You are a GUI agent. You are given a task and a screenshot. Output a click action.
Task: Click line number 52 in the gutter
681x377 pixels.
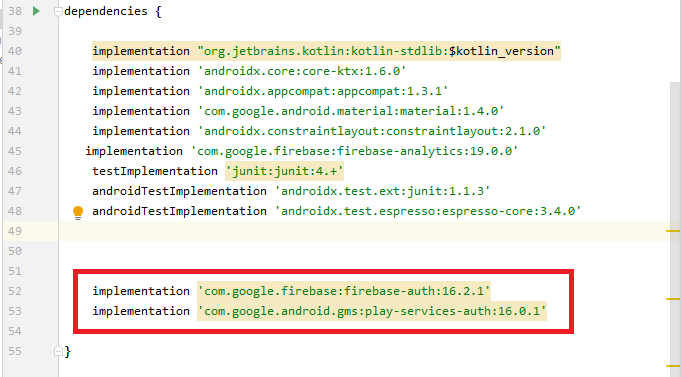[x=15, y=291]
